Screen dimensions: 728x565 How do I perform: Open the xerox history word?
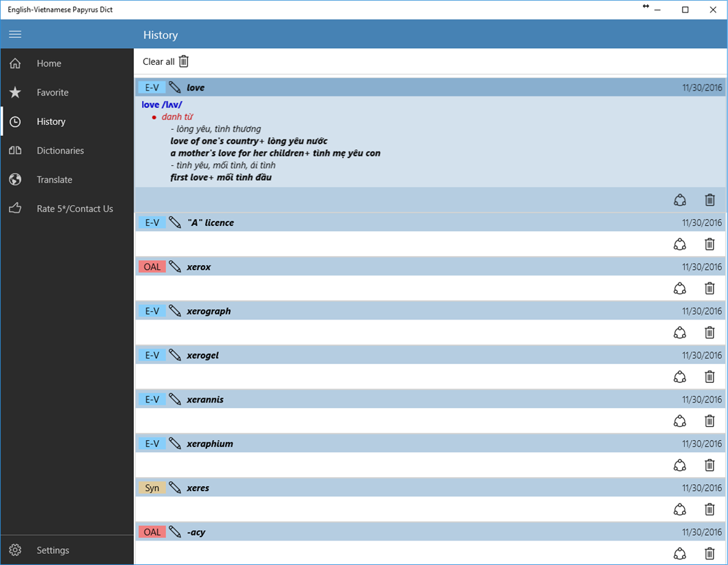coord(199,267)
